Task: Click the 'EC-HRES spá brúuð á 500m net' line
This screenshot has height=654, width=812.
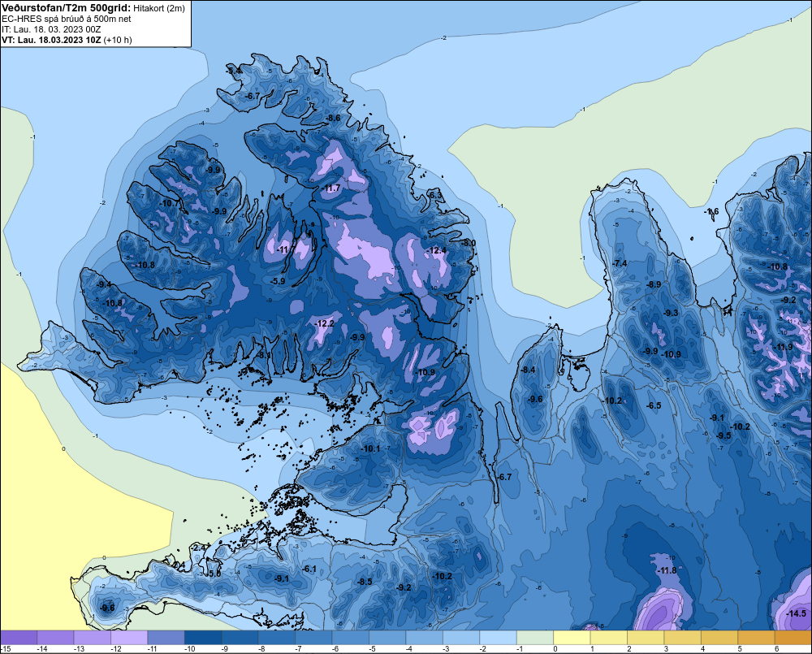Action: pyautogui.click(x=67, y=19)
